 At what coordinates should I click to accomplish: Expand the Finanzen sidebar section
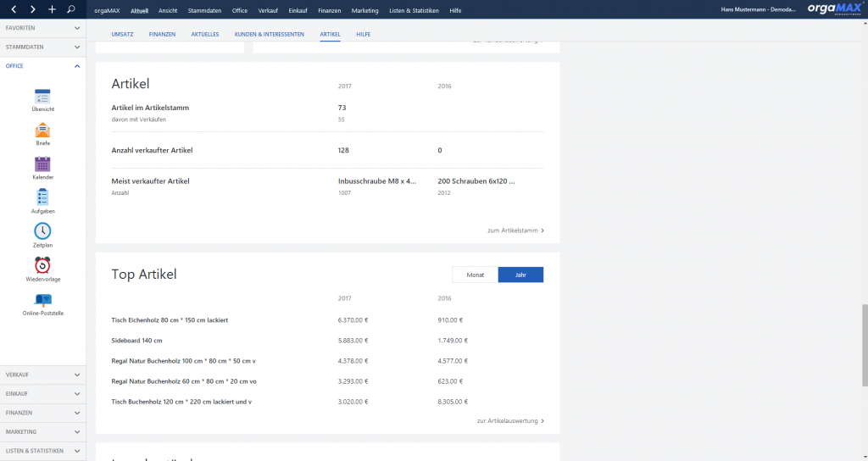pos(42,413)
